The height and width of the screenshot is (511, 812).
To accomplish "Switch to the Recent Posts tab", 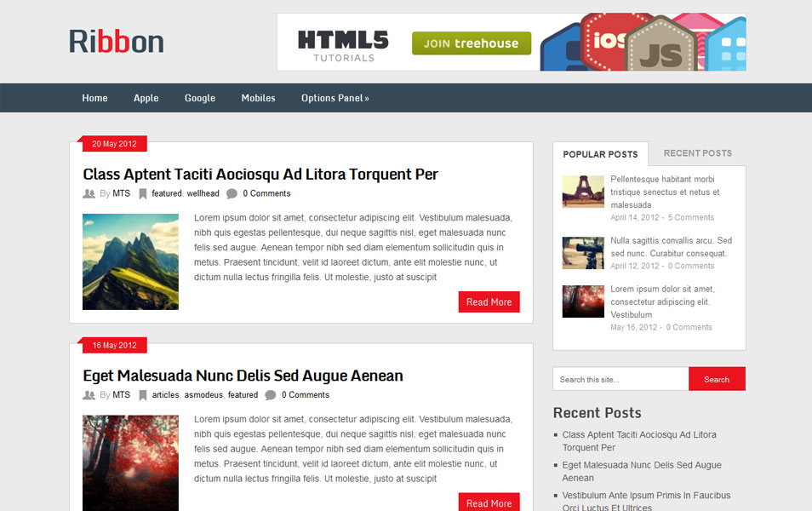I will 698,153.
